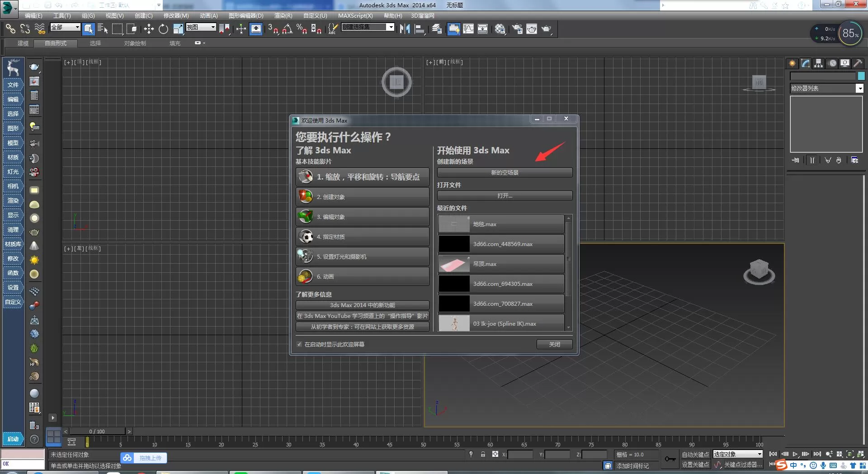Open the Create tab in command panel
This screenshot has width=868, height=474.
(792, 63)
